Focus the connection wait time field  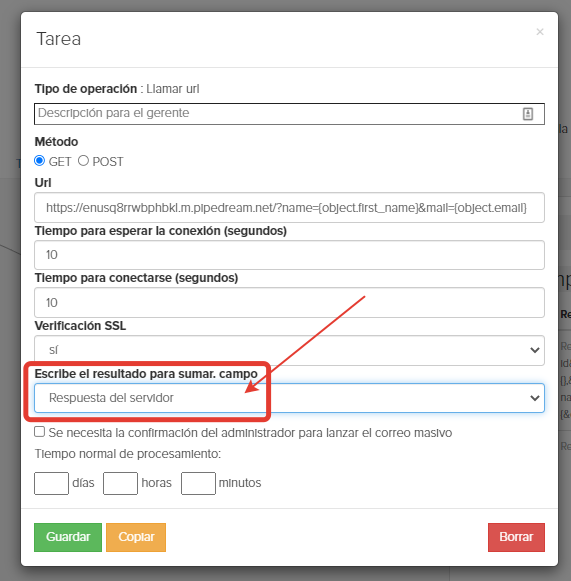click(289, 255)
